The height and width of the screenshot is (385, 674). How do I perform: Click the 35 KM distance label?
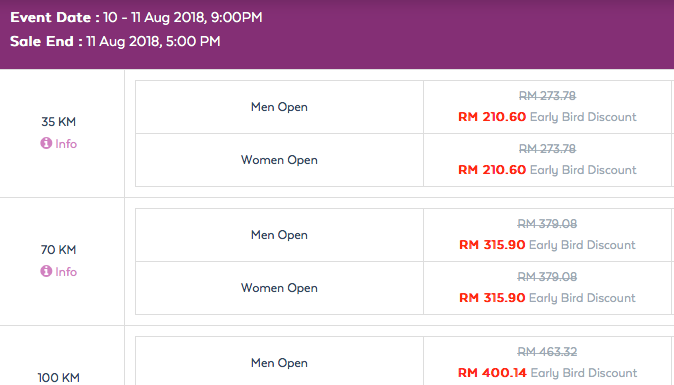58,122
